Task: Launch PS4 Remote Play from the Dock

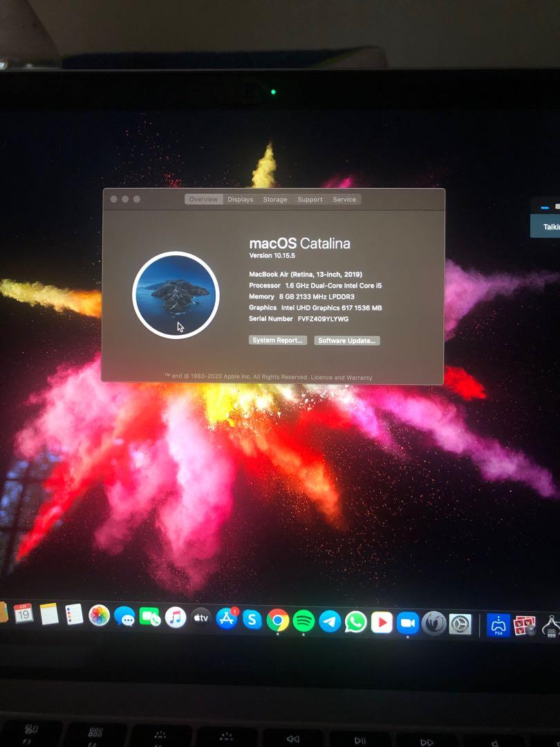Action: 499,624
